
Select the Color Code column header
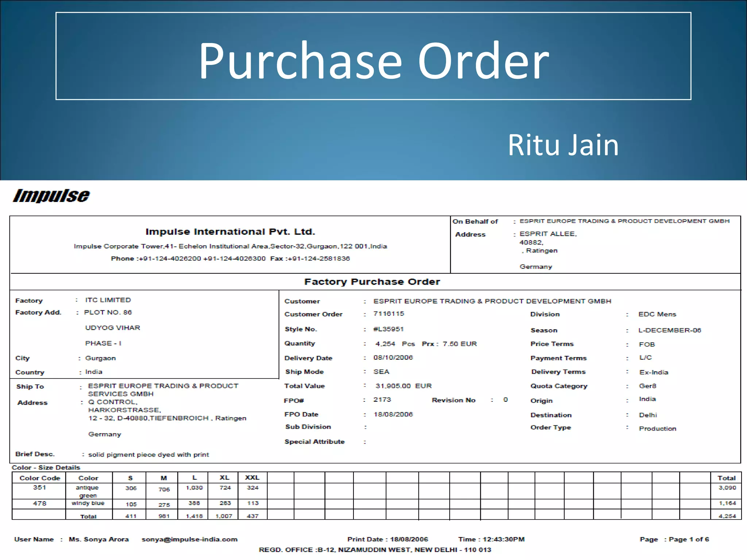40,478
